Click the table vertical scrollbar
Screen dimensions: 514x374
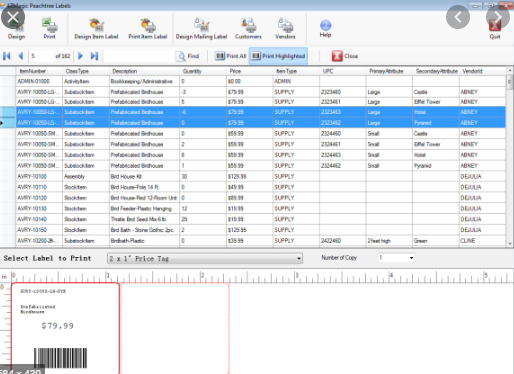click(x=509, y=157)
